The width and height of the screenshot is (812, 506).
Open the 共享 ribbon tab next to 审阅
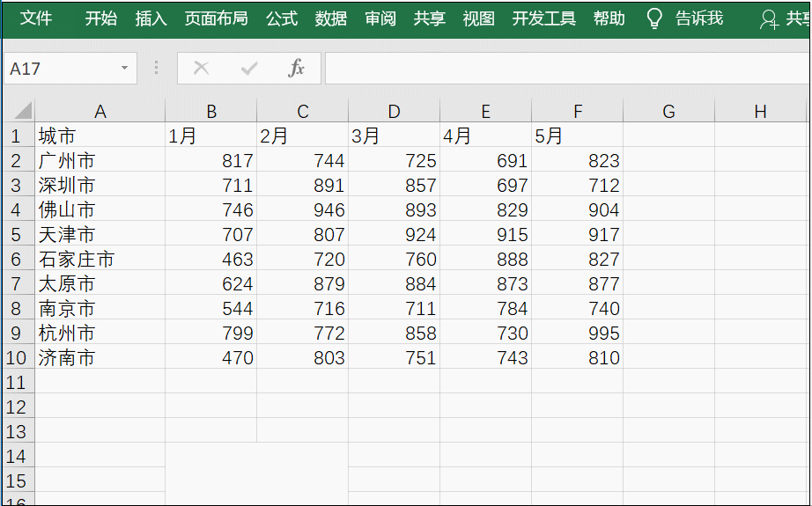(429, 18)
